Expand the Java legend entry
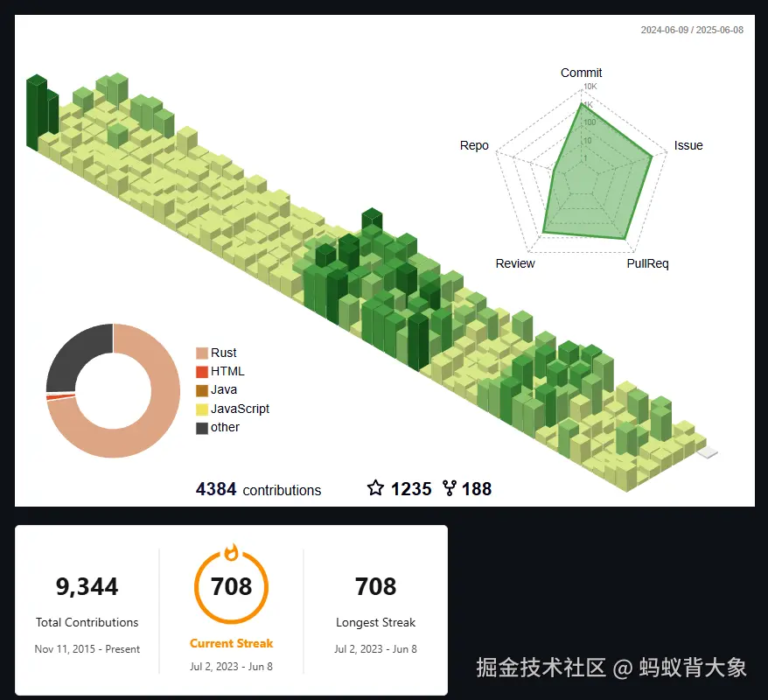768x700 pixels. pyautogui.click(x=215, y=389)
